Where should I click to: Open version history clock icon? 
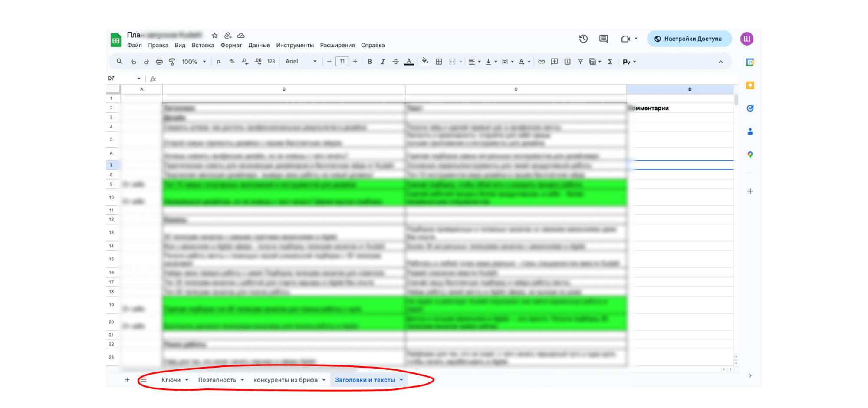click(583, 39)
